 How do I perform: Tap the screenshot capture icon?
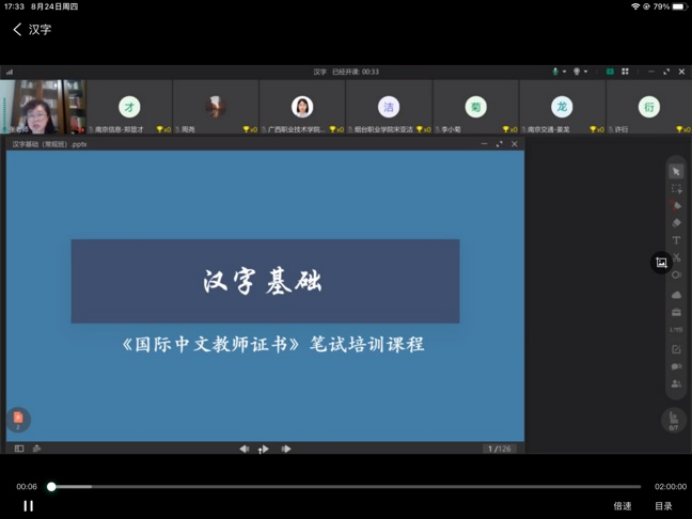point(661,262)
